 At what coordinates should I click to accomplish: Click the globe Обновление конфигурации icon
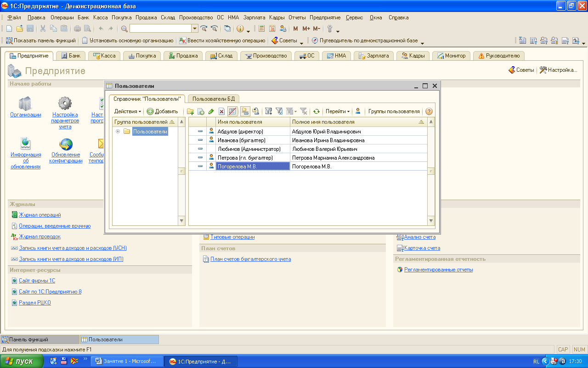point(66,144)
